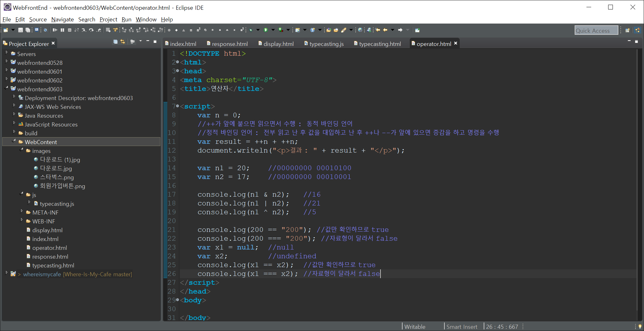This screenshot has width=644, height=331.
Task: Click the Step Into icon
Action: coord(84,30)
